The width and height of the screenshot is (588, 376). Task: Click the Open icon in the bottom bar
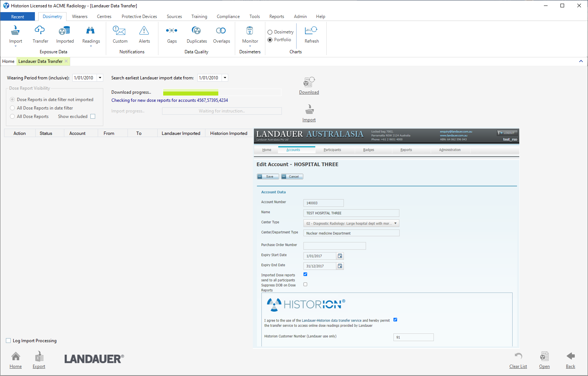[544, 356]
